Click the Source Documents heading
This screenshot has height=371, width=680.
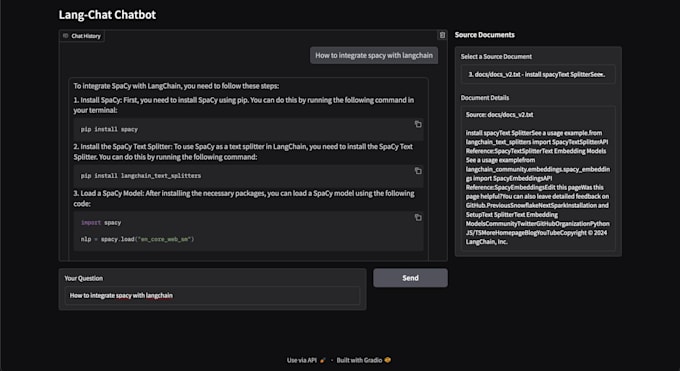point(484,35)
